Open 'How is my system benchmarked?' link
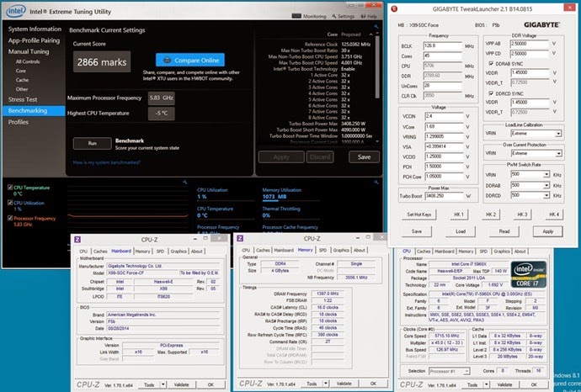The height and width of the screenshot is (392, 581). click(x=108, y=162)
